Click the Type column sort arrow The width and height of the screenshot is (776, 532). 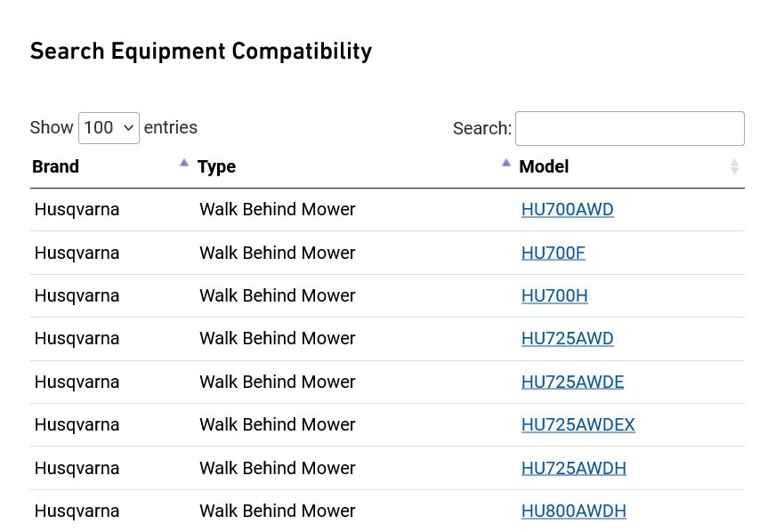pyautogui.click(x=505, y=162)
